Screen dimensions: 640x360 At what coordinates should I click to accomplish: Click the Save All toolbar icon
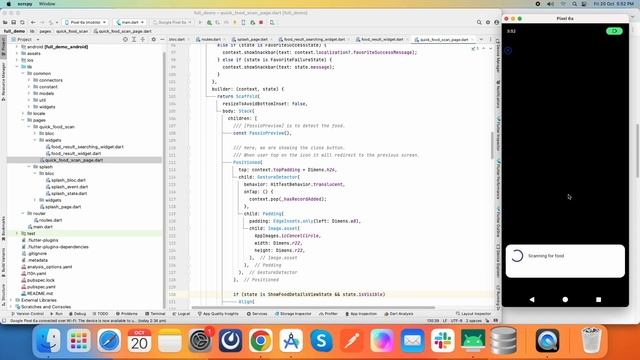click(13, 22)
